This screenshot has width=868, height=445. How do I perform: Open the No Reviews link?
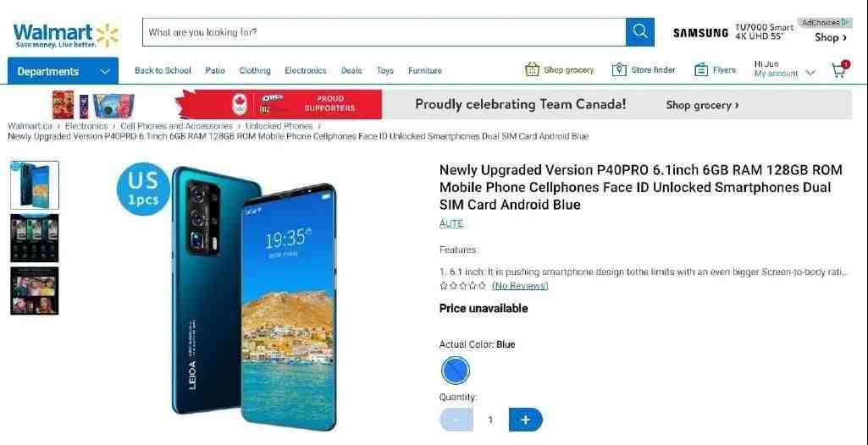520,286
